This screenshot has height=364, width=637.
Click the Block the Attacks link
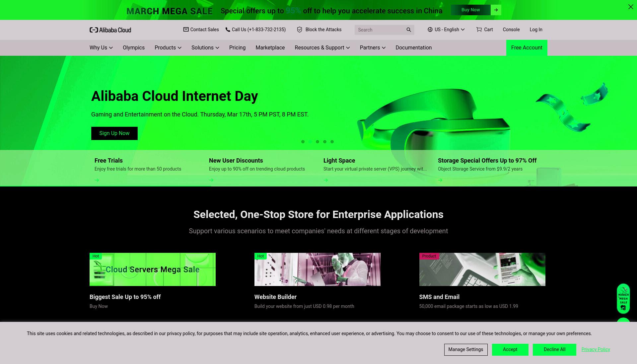pos(323,30)
